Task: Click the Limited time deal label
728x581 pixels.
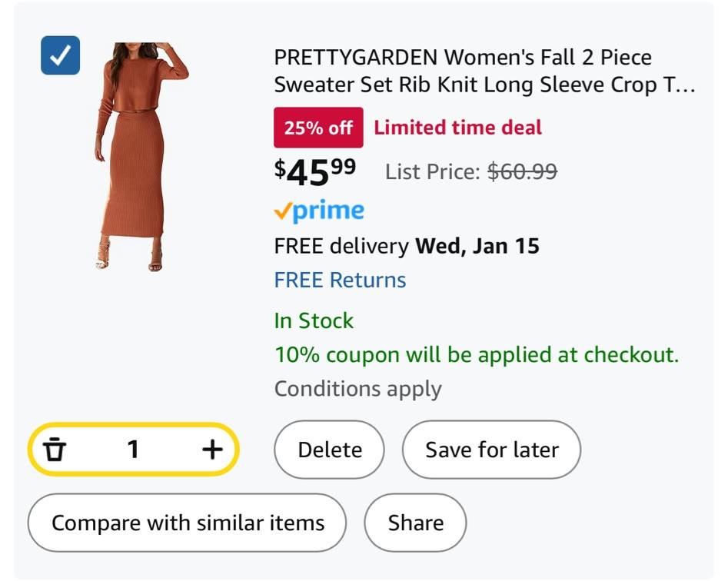Action: pyautogui.click(x=459, y=127)
